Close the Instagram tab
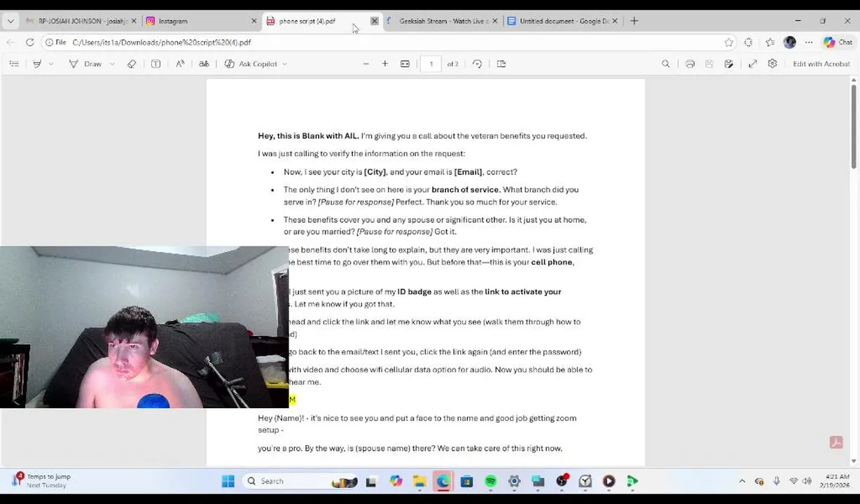Screen dimensions: 860x504 coord(254,21)
